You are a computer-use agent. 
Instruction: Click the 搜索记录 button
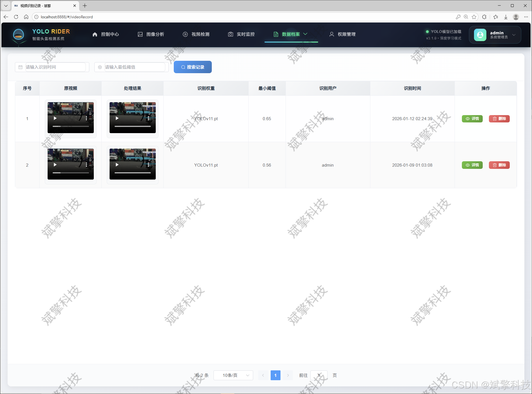point(193,67)
